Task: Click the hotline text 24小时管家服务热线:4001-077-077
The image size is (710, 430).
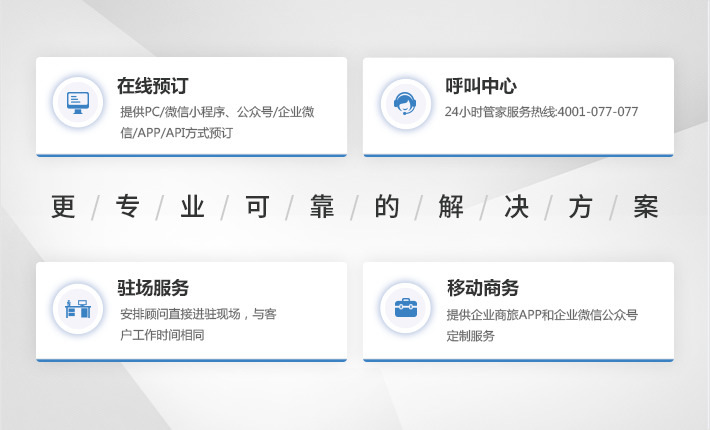Action: click(542, 111)
